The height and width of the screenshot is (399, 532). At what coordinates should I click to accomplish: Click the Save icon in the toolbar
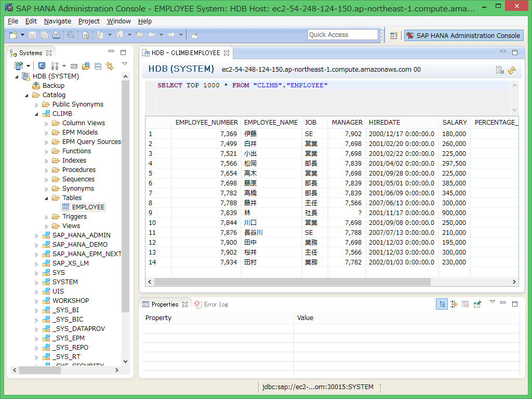click(33, 35)
